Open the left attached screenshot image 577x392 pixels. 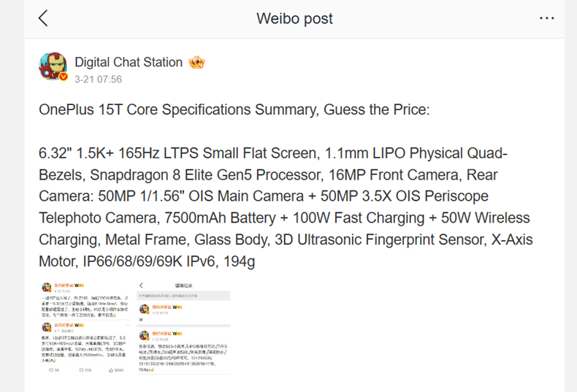[85, 327]
